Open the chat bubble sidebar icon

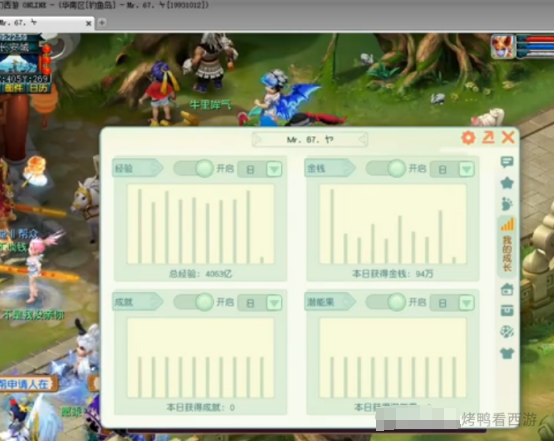pos(507,162)
